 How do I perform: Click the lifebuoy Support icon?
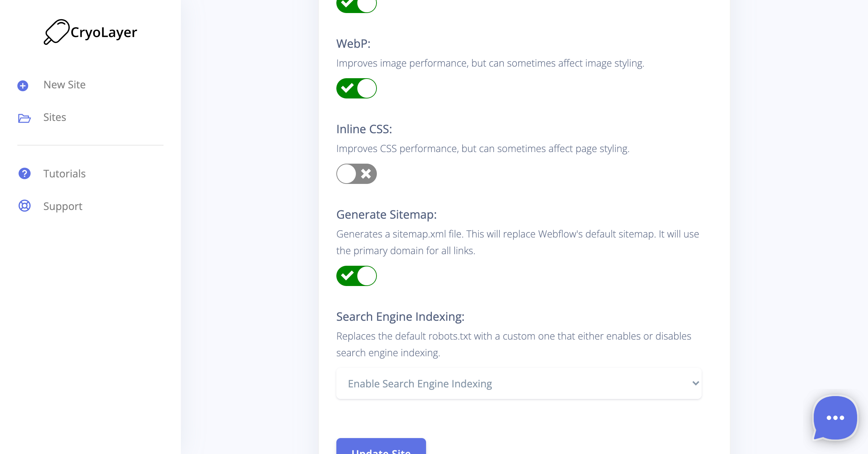pyautogui.click(x=24, y=206)
